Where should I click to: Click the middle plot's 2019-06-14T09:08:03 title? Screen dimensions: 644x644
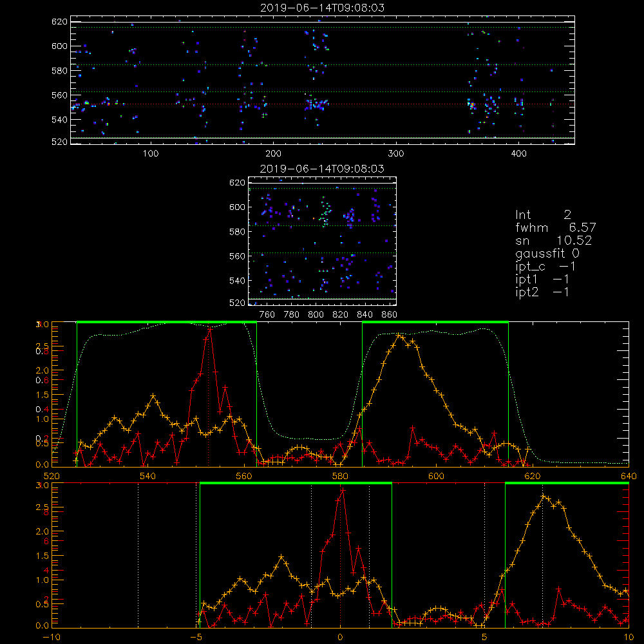tap(323, 169)
